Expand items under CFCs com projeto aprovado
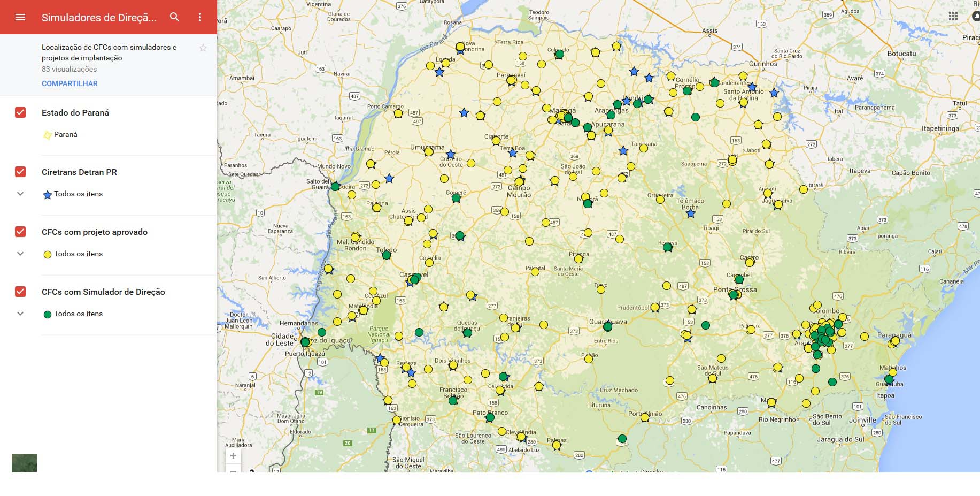This screenshot has height=496, width=980. (20, 254)
